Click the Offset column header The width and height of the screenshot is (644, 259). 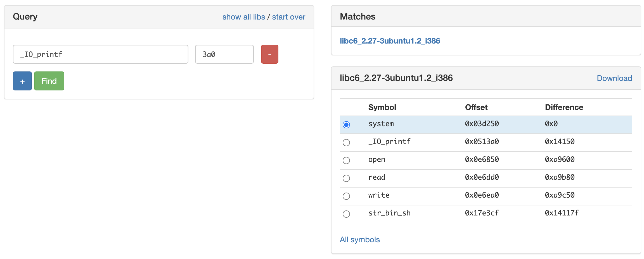[476, 107]
